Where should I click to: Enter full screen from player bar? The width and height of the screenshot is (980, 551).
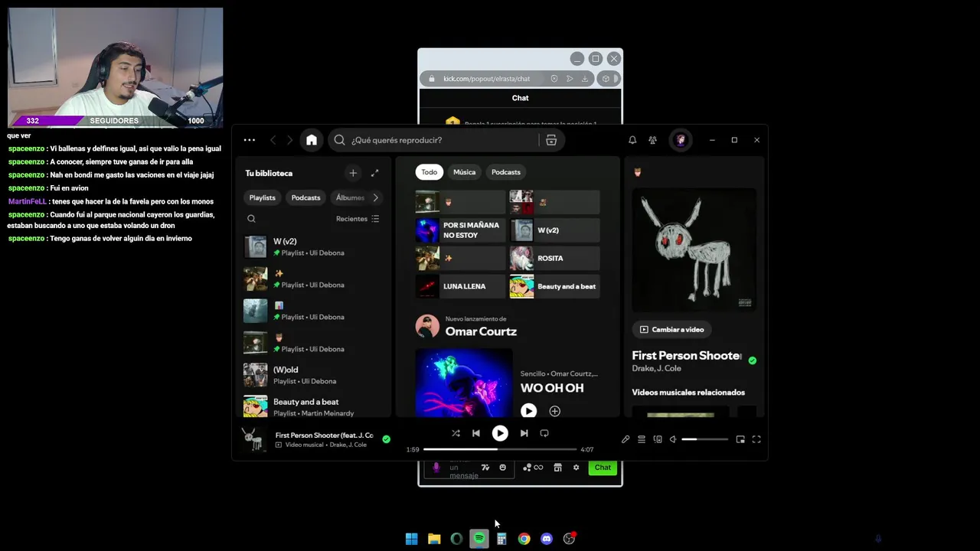pyautogui.click(x=756, y=439)
